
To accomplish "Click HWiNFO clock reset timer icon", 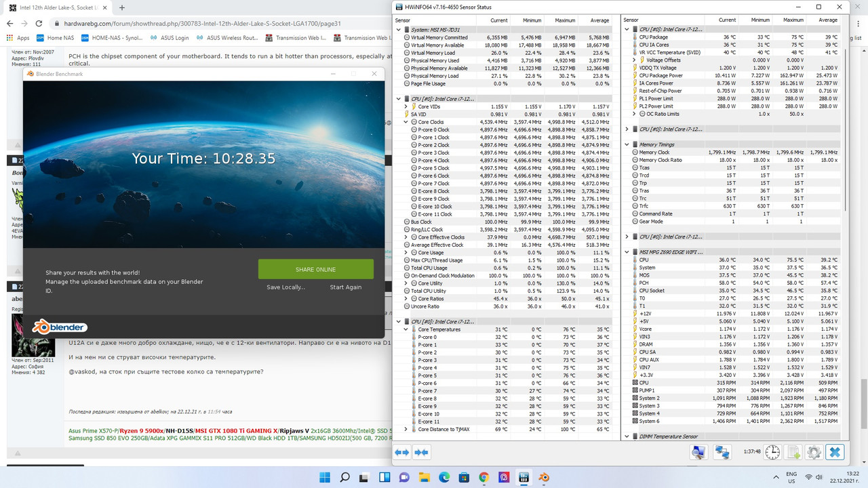I will click(772, 452).
